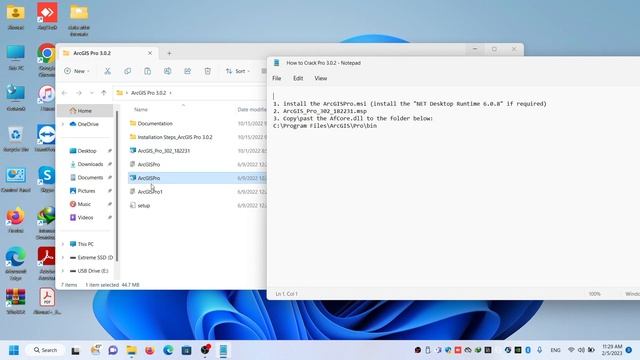Open Documents in Quick access

coord(90,178)
